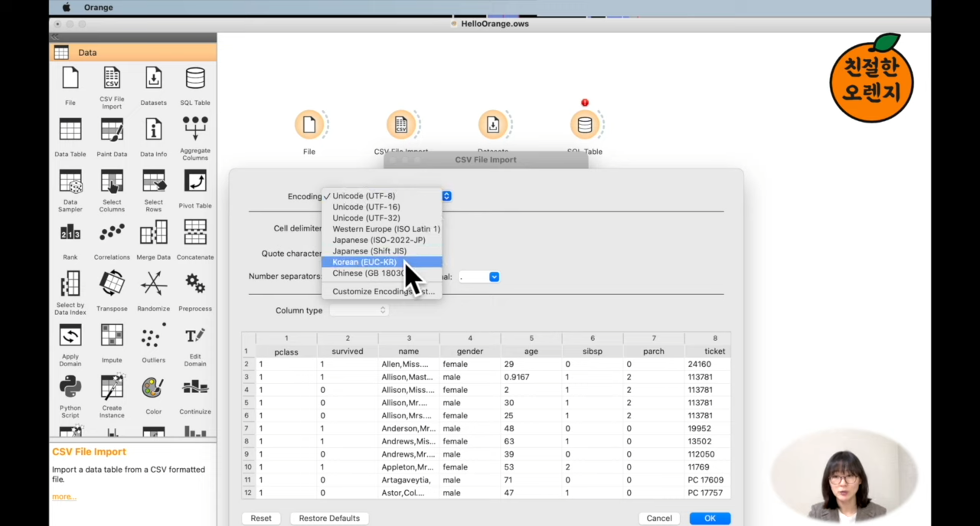Choose the Correlations widget
This screenshot has height=526, width=980.
pyautogui.click(x=112, y=241)
